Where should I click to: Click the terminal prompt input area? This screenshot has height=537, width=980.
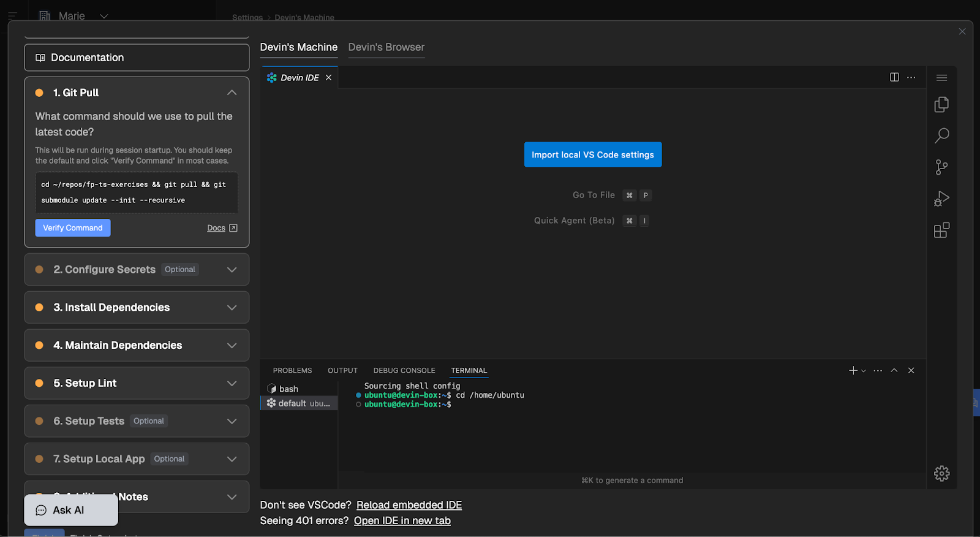pyautogui.click(x=631, y=405)
